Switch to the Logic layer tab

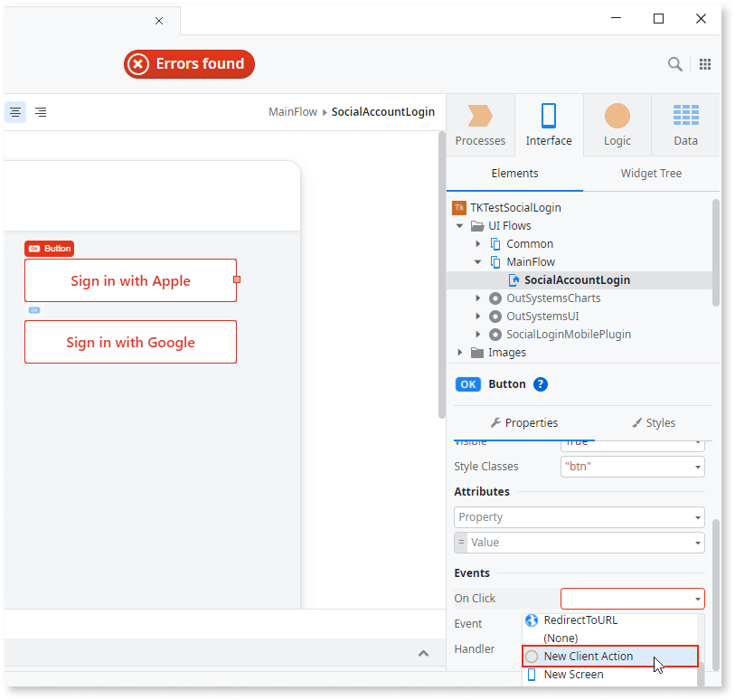coord(617,125)
